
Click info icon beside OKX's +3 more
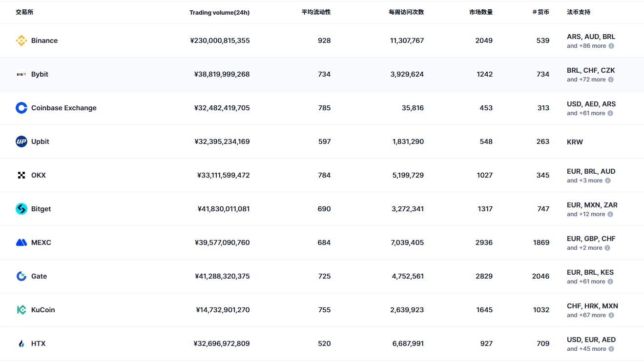[608, 181]
